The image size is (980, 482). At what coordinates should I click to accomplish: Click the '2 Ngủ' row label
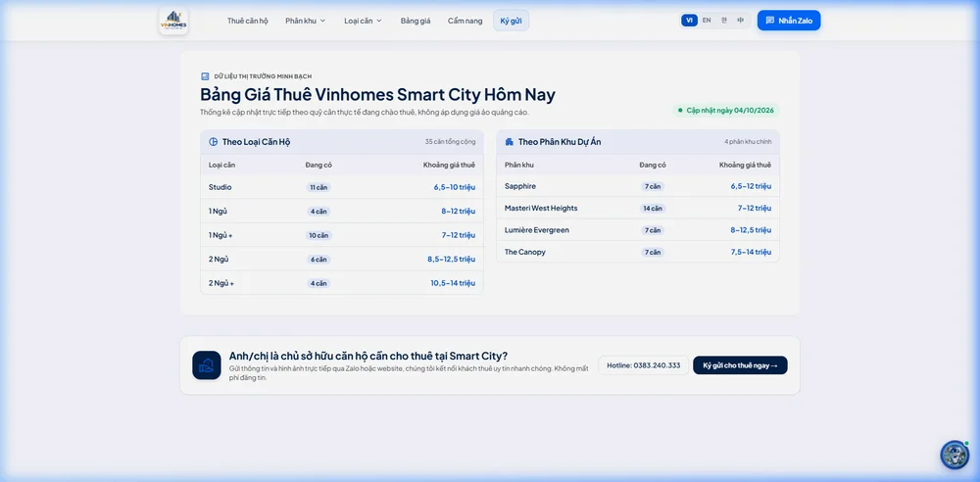tap(219, 259)
